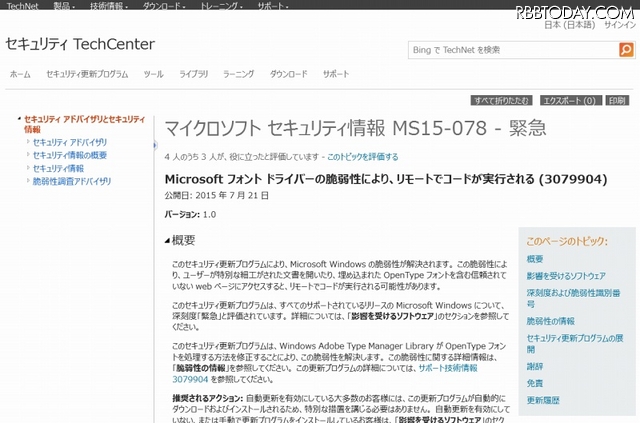Click the エクスポート (0) button
The width and height of the screenshot is (640, 423).
tap(571, 100)
